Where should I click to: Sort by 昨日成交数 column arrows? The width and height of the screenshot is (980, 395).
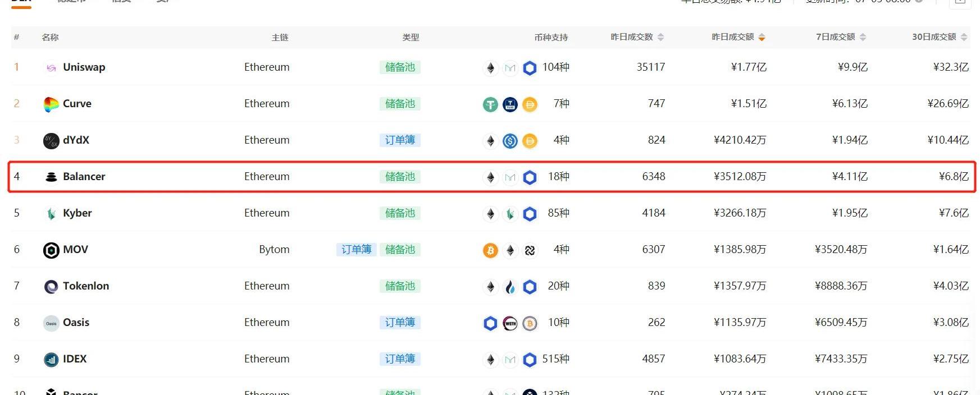660,37
